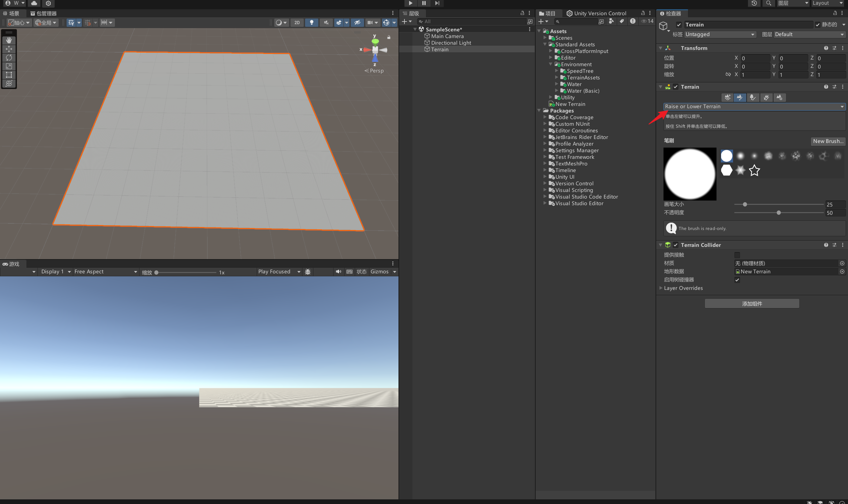This screenshot has width=848, height=504.
Task: Open the Free Aspect dropdown
Action: click(x=105, y=272)
